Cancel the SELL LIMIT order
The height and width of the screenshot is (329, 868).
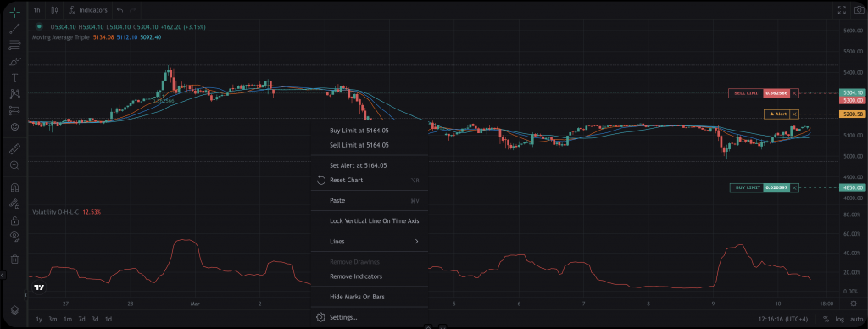[x=794, y=93]
